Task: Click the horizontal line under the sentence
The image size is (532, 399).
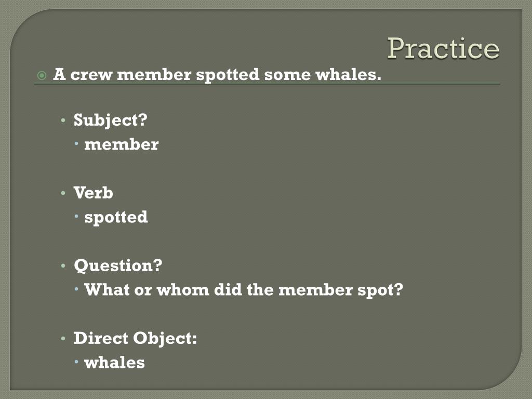Action: tap(267, 84)
